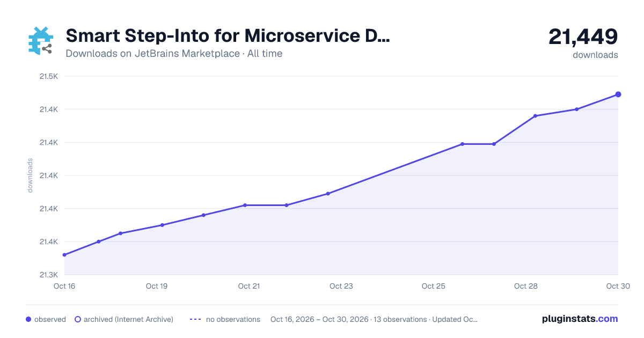Click the "no observations" legend label

click(x=233, y=319)
